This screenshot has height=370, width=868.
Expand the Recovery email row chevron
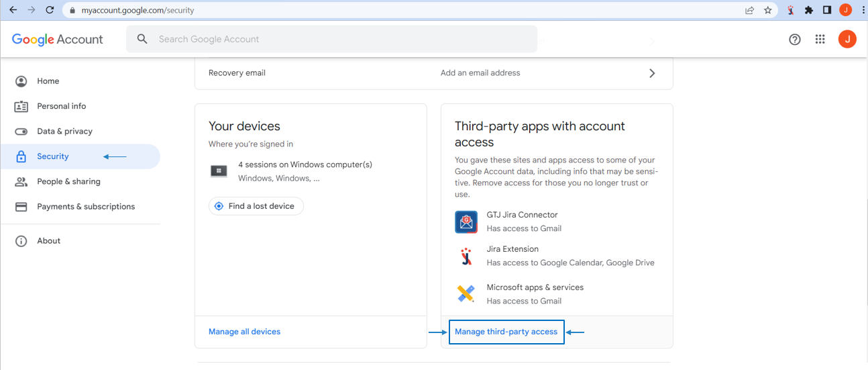click(x=652, y=73)
